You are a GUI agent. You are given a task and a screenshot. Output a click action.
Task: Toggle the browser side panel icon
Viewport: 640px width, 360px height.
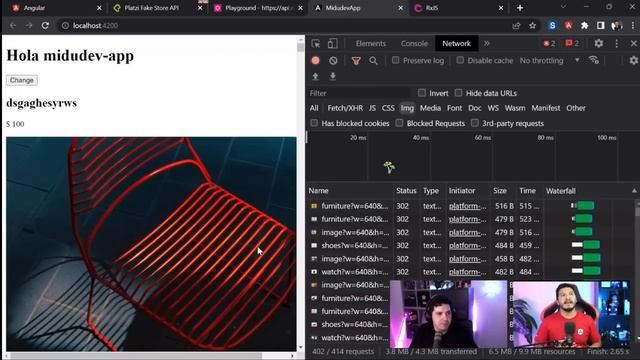[600, 26]
